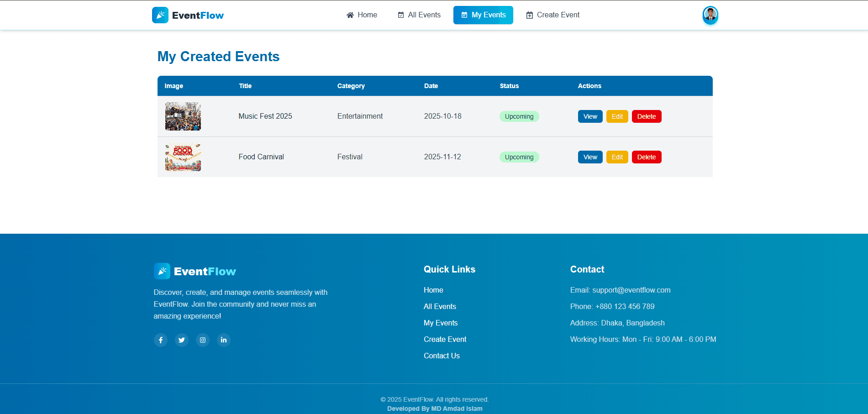Image resolution: width=868 pixels, height=414 pixels.
Task: Click the EventFlow wordmark in header
Action: (x=198, y=16)
